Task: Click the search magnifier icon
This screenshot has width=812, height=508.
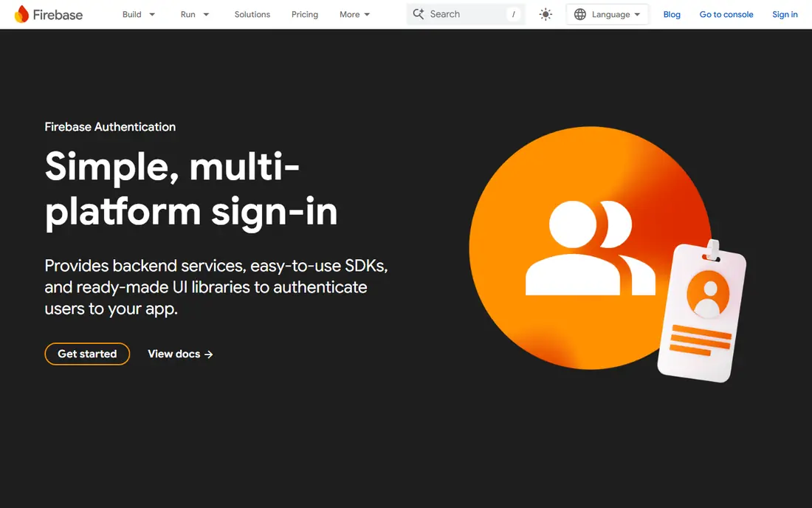Action: [419, 14]
